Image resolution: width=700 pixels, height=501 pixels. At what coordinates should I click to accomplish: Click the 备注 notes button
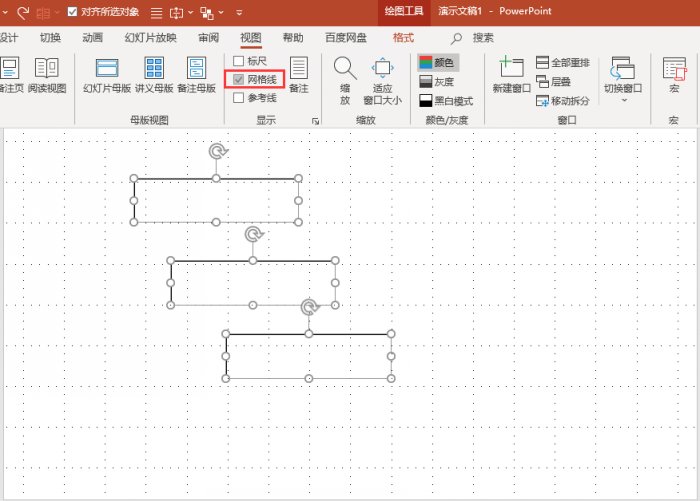pyautogui.click(x=299, y=75)
